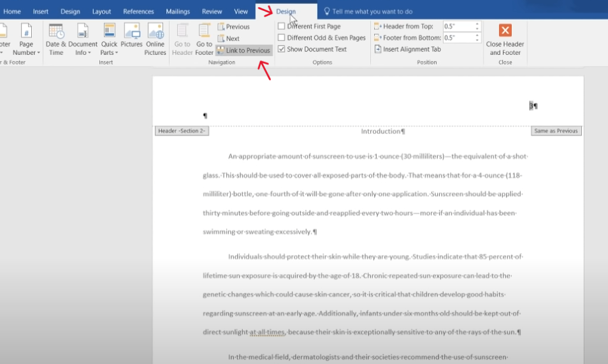Click the Go to Footer button
This screenshot has height=364, width=608.
[204, 39]
